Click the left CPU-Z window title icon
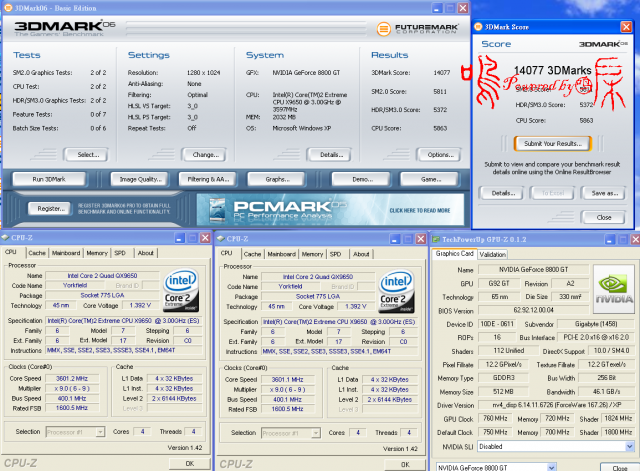640x471 pixels. [x=5, y=238]
